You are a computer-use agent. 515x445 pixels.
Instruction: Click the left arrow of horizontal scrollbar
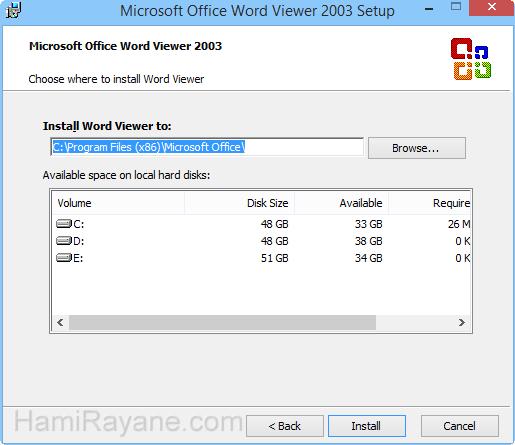60,322
